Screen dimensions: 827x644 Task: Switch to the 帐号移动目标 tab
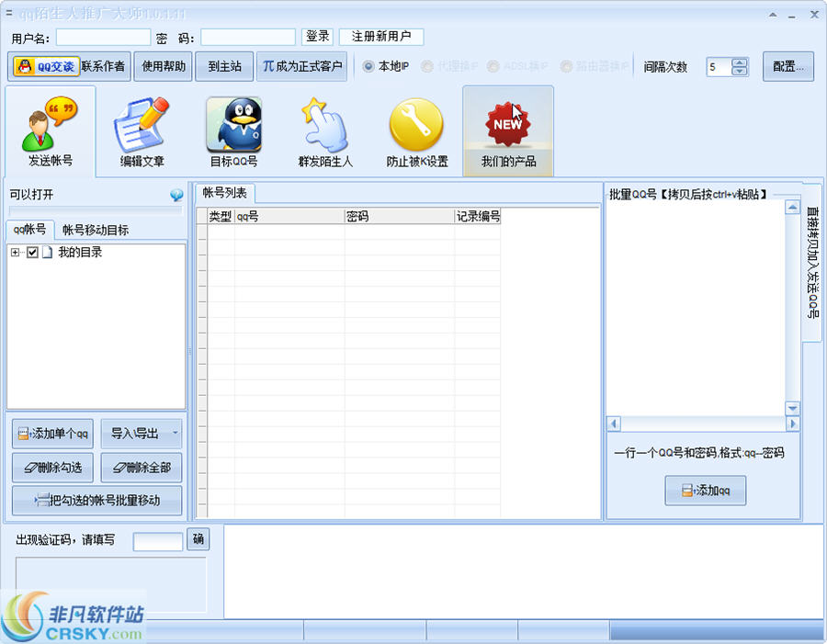tap(96, 230)
